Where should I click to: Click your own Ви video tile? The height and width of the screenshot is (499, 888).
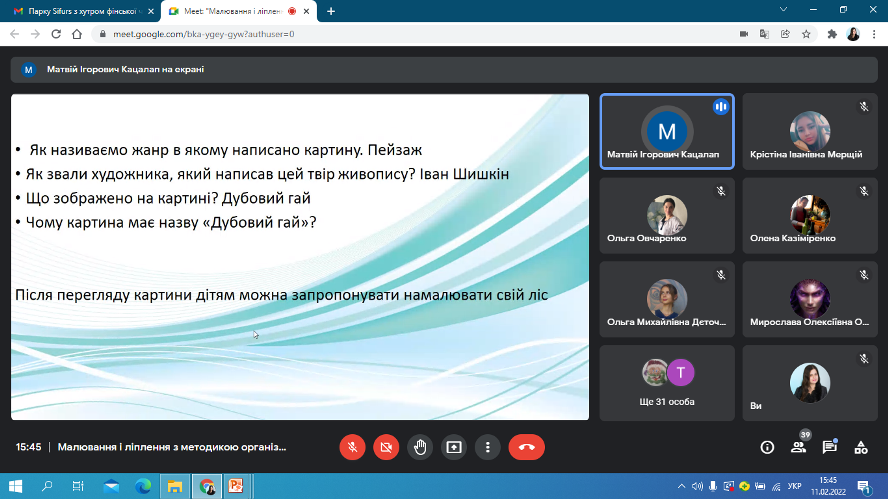click(x=810, y=383)
